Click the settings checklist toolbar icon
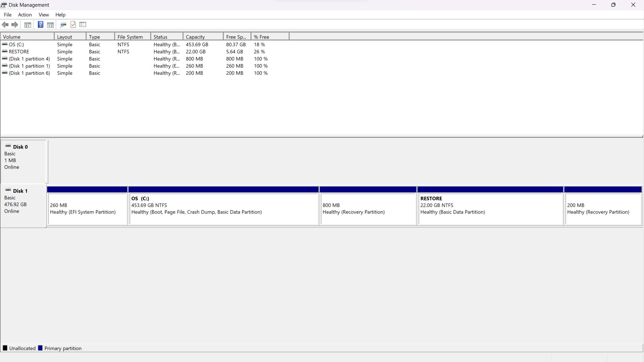This screenshot has width=644, height=362. click(83, 25)
